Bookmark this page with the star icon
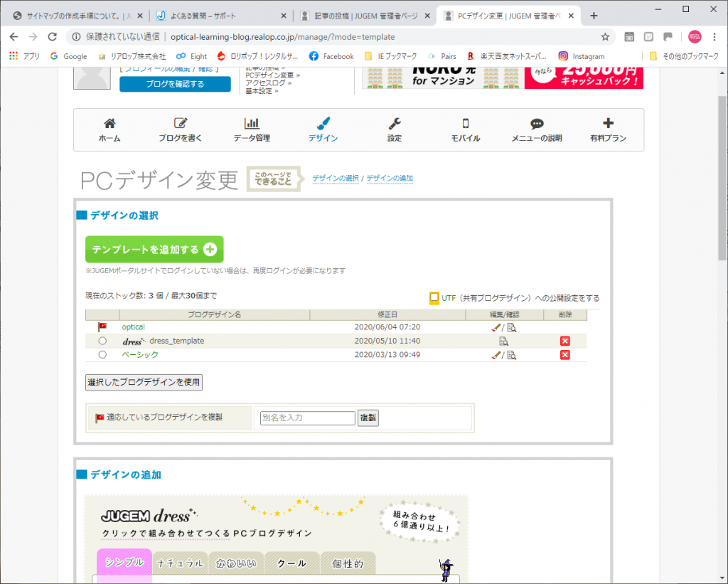 [x=605, y=37]
